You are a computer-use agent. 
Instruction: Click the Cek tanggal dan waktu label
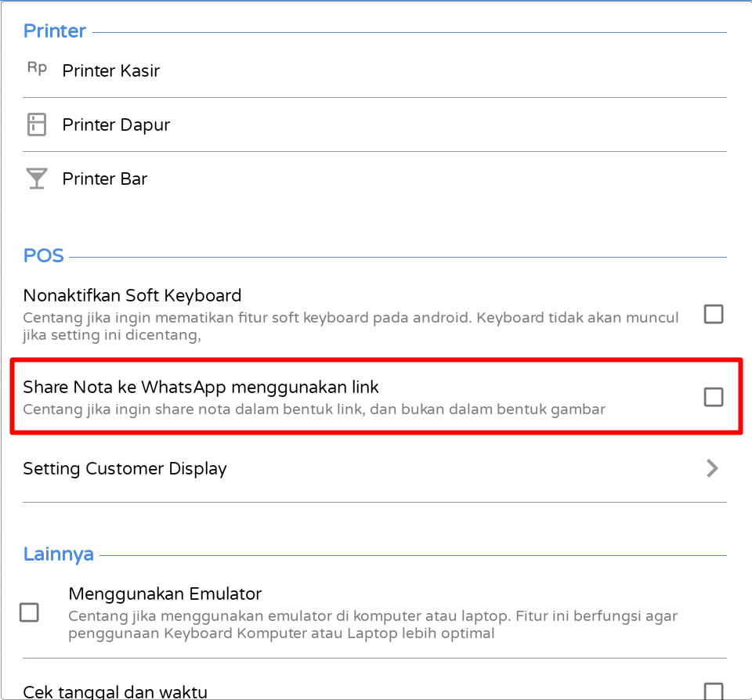[x=115, y=692]
